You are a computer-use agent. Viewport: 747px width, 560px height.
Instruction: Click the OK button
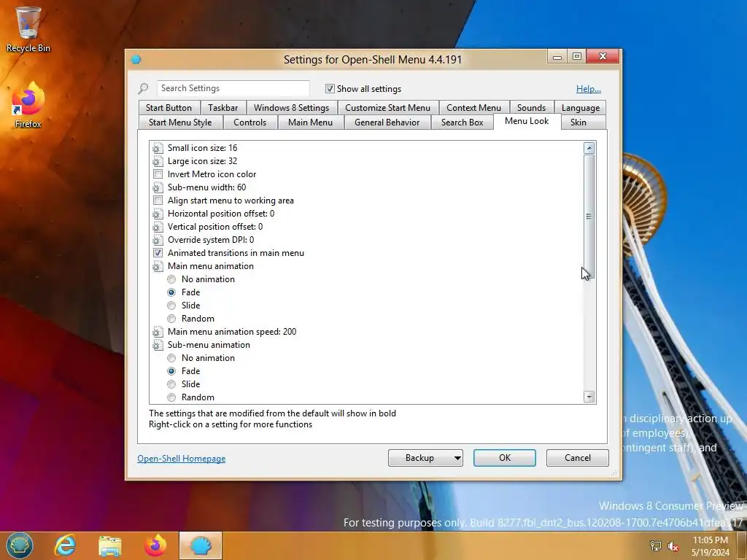tap(505, 458)
